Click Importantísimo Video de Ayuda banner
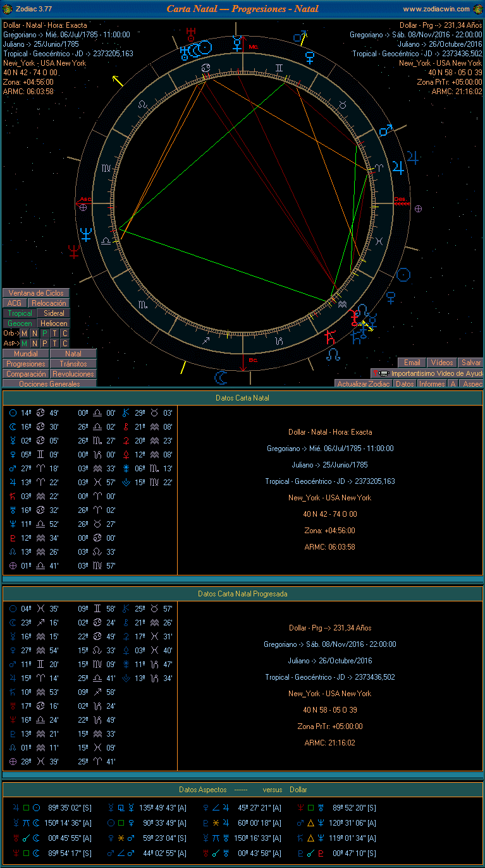This screenshot has height=868, width=485. tap(427, 373)
